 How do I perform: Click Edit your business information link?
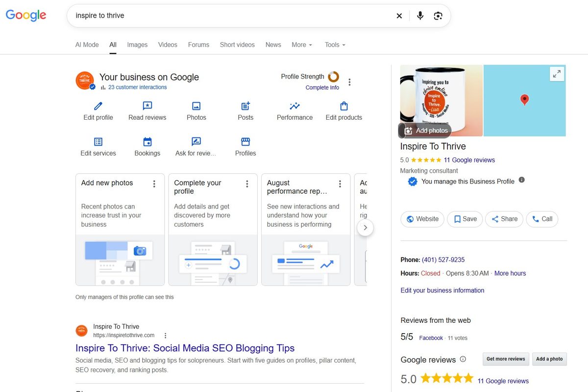pyautogui.click(x=442, y=290)
